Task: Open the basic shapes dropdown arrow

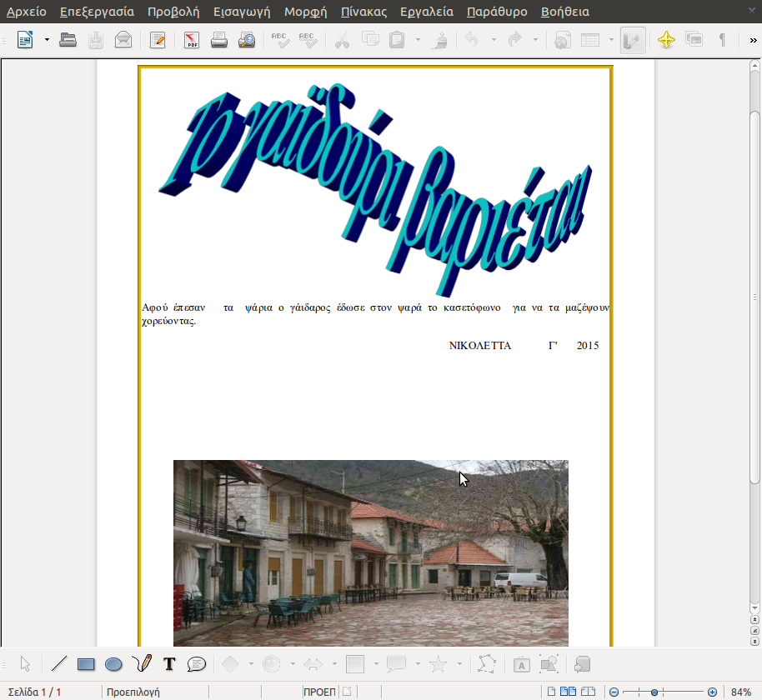Action: (x=251, y=663)
